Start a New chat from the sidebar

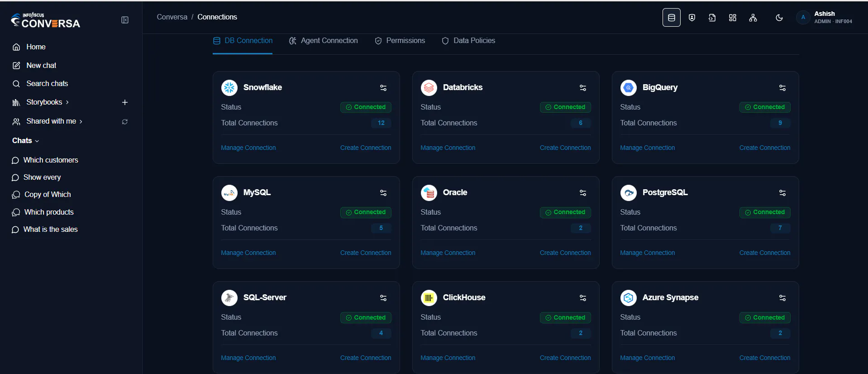[x=34, y=66]
